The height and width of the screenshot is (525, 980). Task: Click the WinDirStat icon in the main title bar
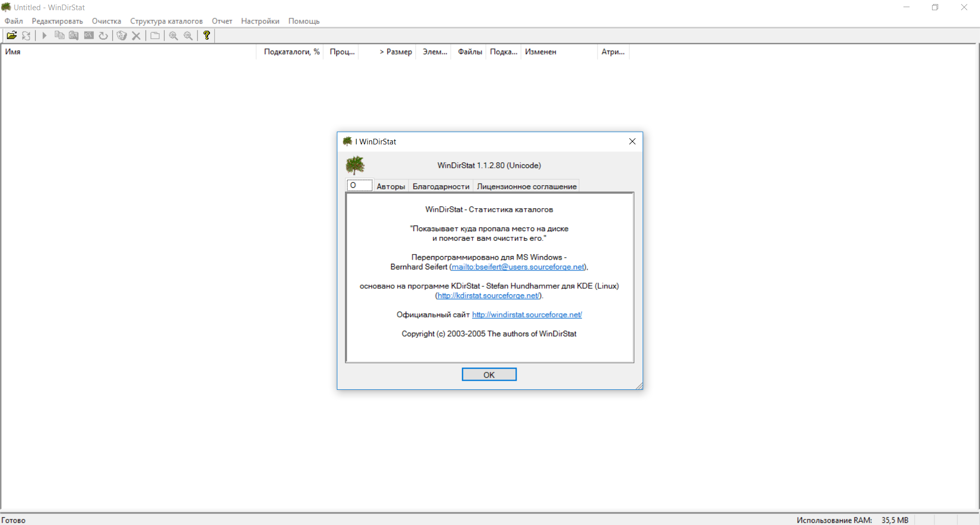pyautogui.click(x=6, y=7)
